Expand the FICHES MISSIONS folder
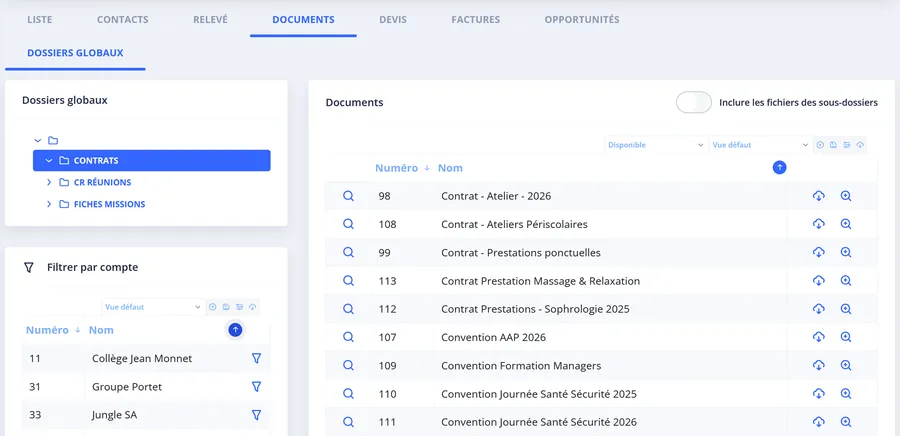Screen dimensions: 900x436 point(49,204)
